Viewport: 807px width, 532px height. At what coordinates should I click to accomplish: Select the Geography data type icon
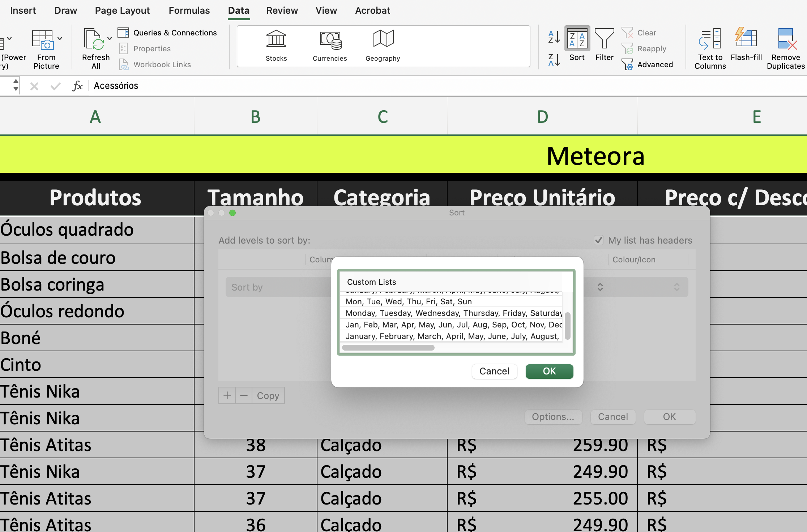[383, 39]
